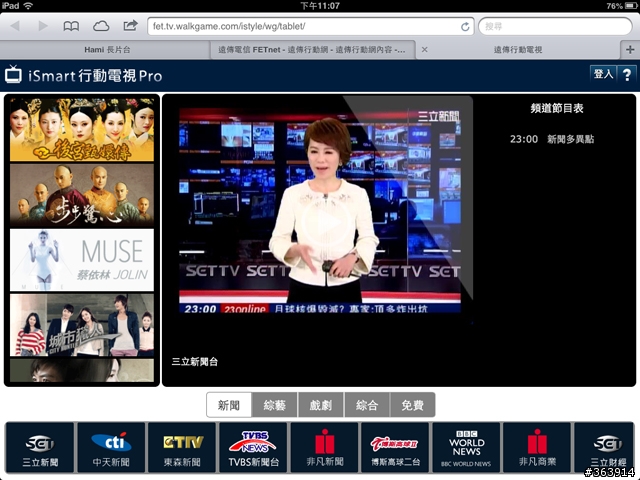The height and width of the screenshot is (480, 640).
Task: Select 23:00 新聞多異點 schedule entry
Action: tap(552, 139)
